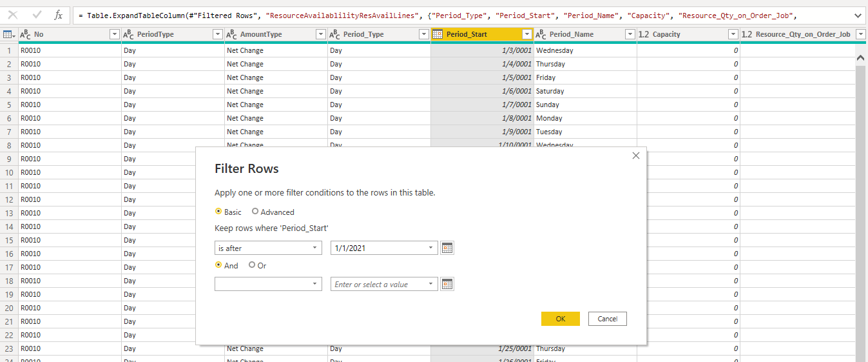
Task: Click the 1/4/0001 date cell
Action: 482,64
